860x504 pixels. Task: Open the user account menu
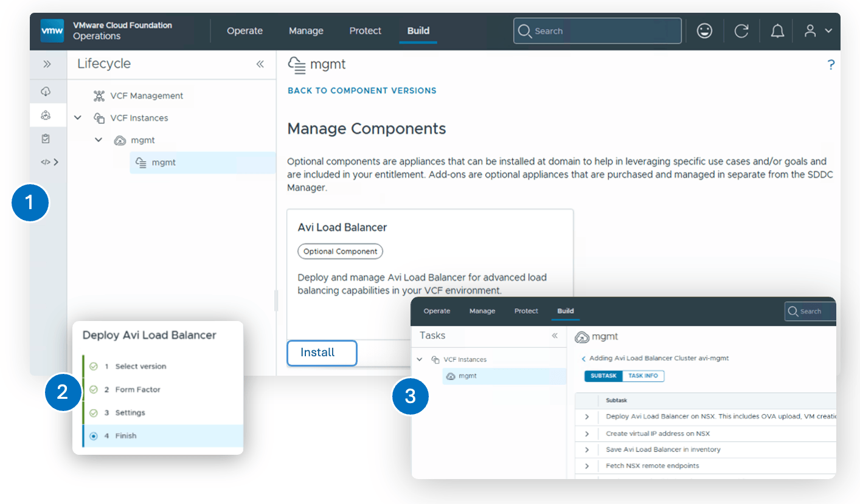(x=818, y=31)
